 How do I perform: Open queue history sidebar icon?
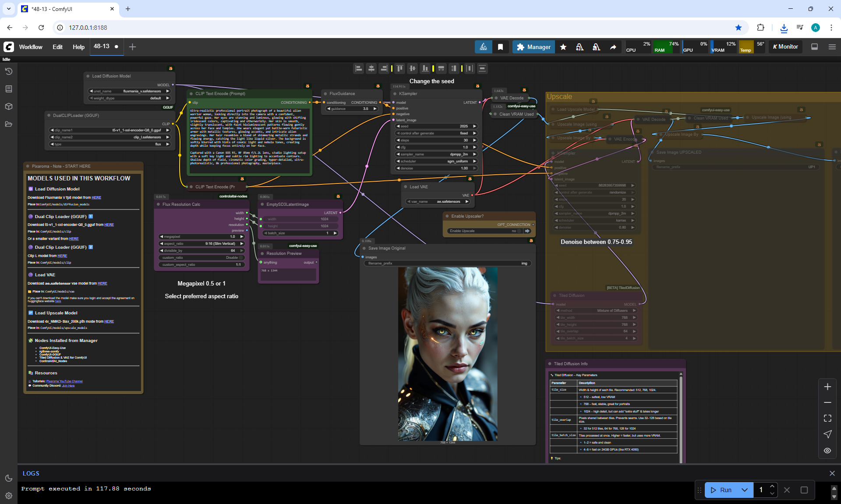tap(8, 71)
